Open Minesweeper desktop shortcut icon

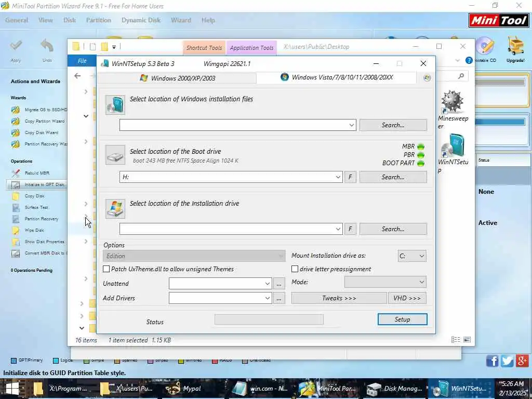coord(453,102)
